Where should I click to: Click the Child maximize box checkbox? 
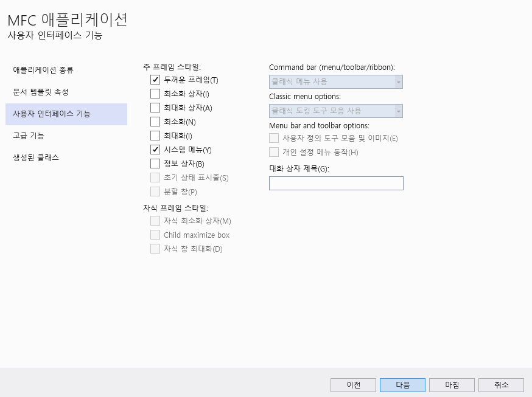coord(155,235)
